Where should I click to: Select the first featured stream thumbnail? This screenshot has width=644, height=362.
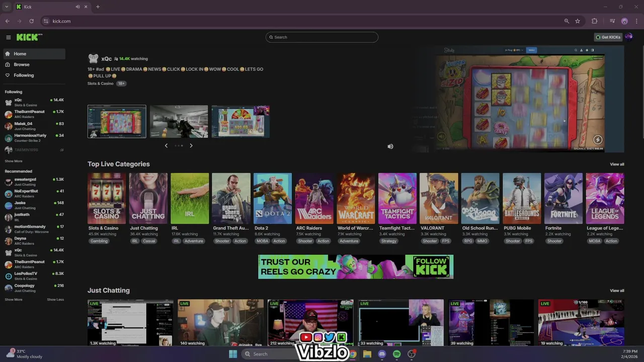[117, 122]
